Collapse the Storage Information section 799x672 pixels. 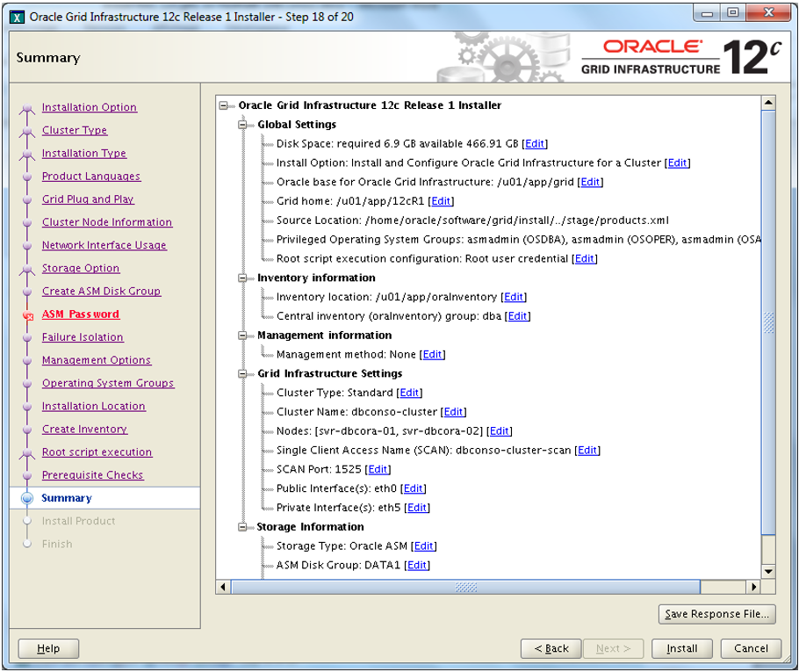242,527
